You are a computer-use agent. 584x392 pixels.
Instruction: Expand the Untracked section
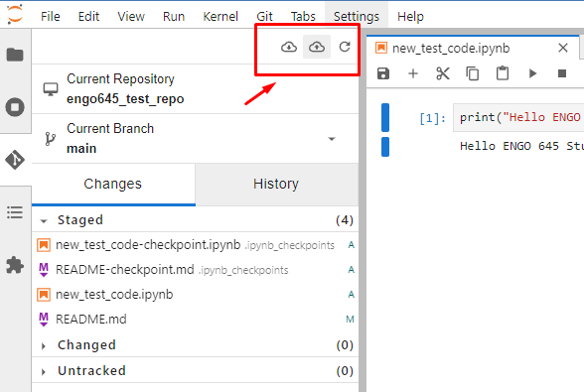44,371
